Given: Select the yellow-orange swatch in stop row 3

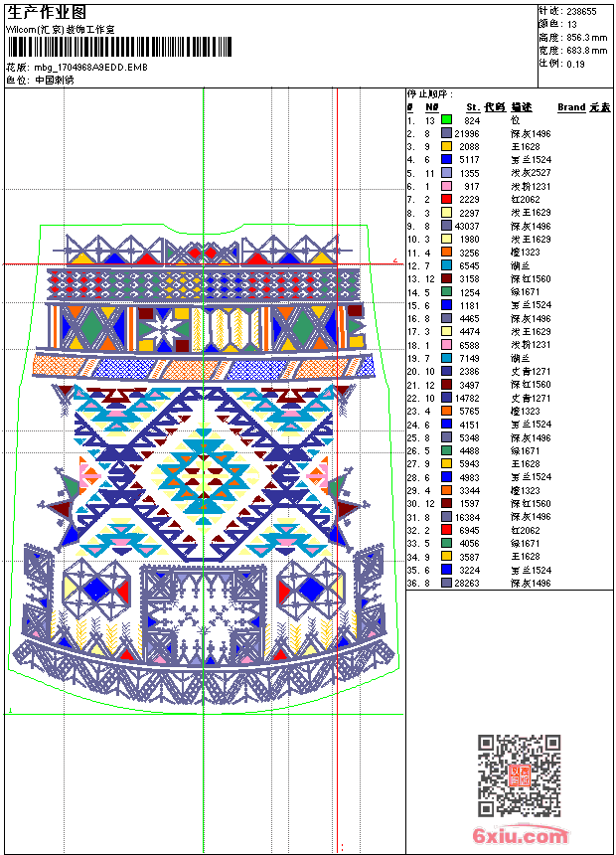Looking at the screenshot, I should [x=446, y=146].
